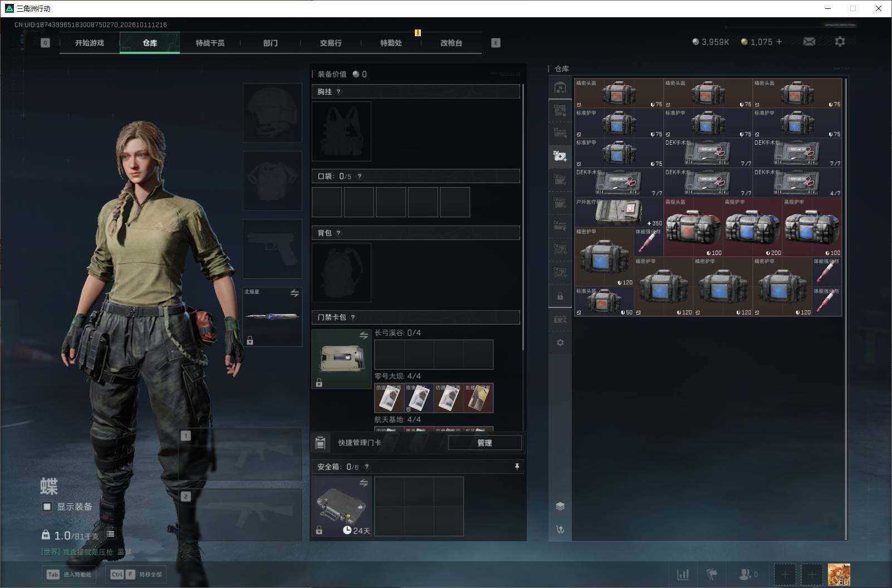This screenshot has width=892, height=588.
Task: Click the equipment panel vertical scrollbar
Action: point(523,217)
